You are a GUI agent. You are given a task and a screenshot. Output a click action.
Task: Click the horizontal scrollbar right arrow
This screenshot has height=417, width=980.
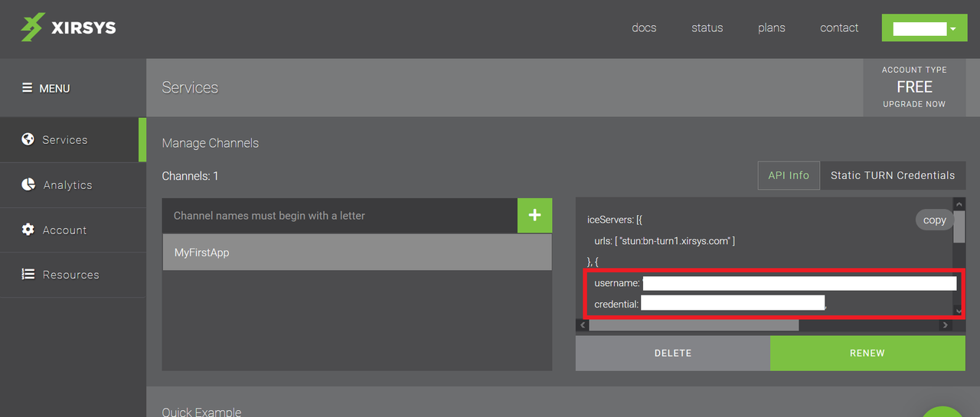pos(946,325)
